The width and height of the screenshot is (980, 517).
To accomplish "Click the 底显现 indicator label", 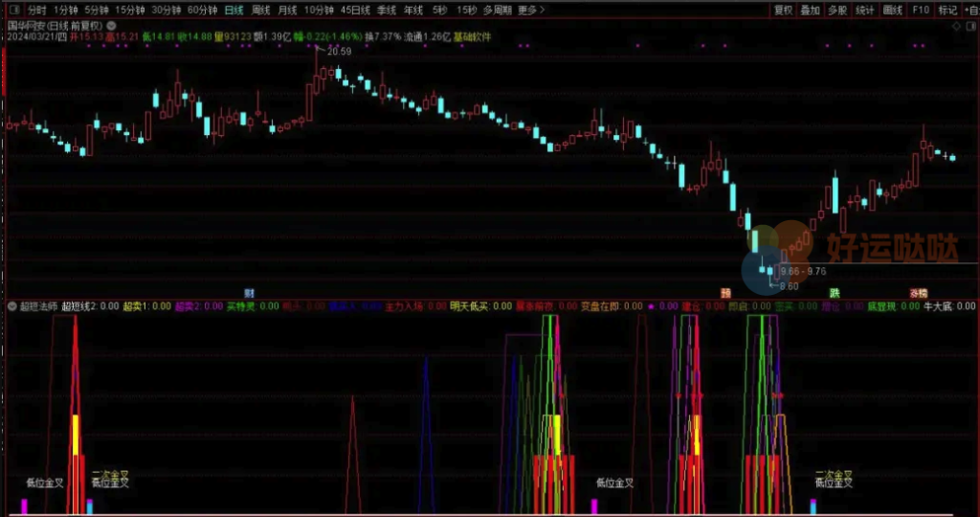I will click(x=893, y=306).
